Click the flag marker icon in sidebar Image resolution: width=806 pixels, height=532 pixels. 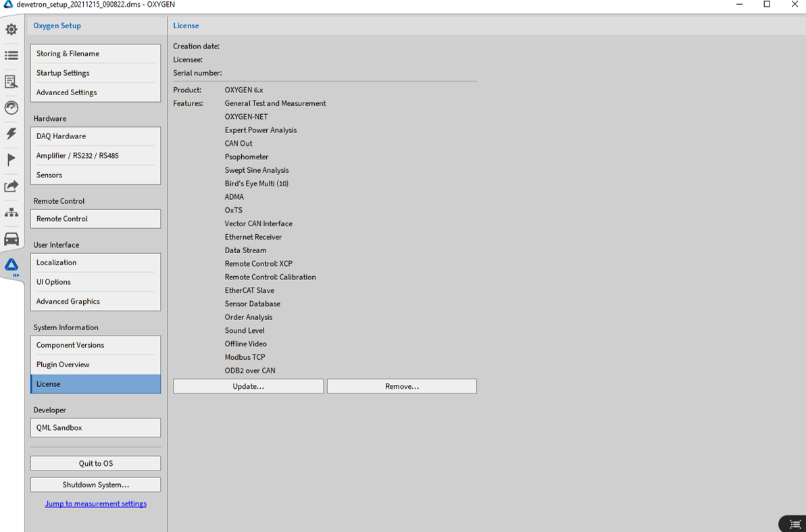coord(11,160)
